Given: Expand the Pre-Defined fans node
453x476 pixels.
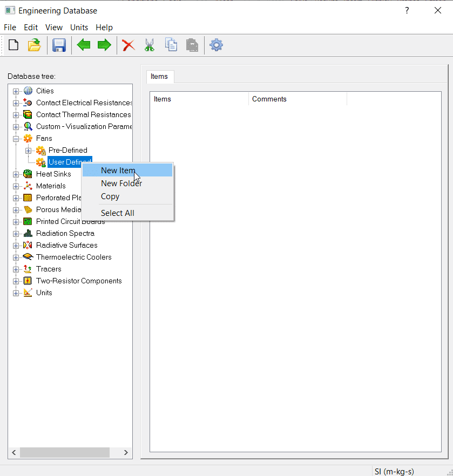Looking at the screenshot, I should [28, 151].
